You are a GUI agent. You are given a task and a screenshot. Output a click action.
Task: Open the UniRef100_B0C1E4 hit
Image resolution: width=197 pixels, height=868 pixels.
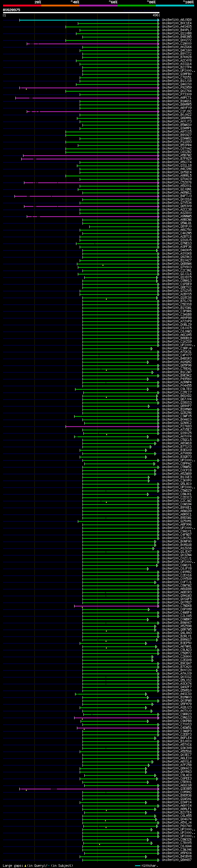point(176,23)
